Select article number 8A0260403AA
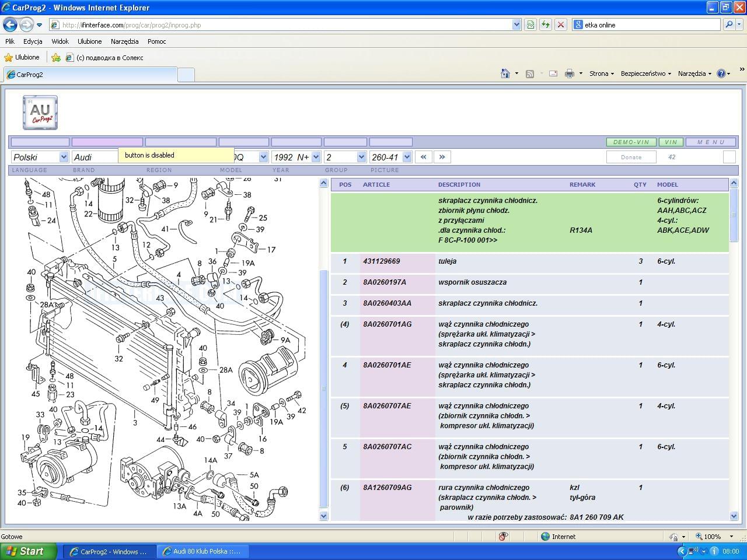 tap(387, 303)
